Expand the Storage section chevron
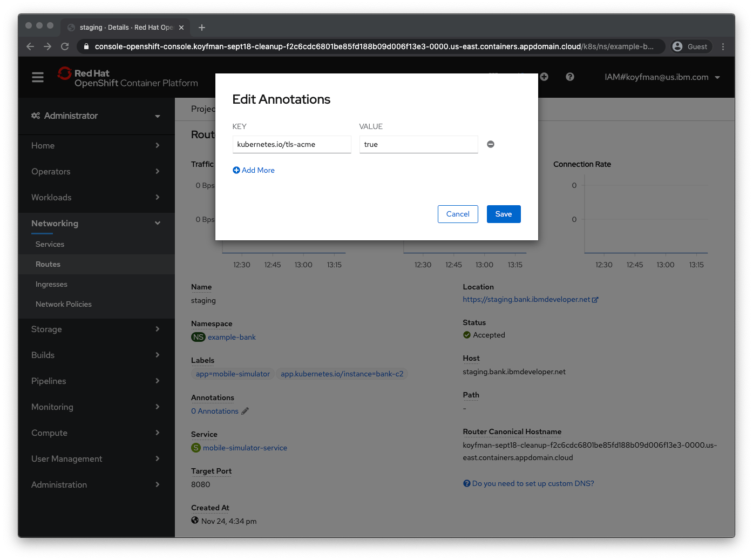Image resolution: width=753 pixels, height=560 pixels. tap(158, 329)
